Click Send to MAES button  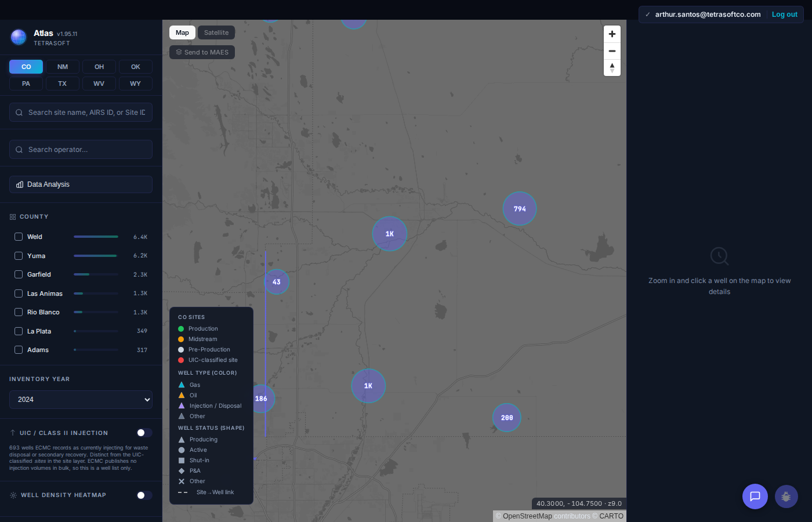point(202,52)
